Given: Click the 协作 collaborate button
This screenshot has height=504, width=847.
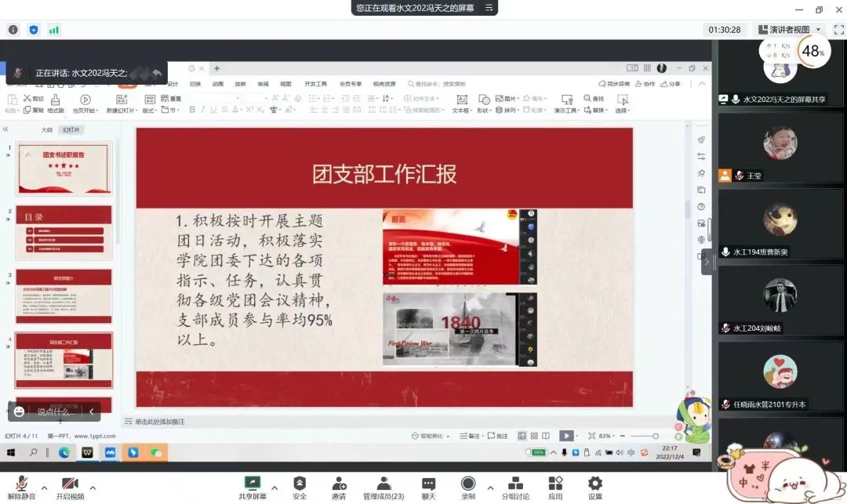Looking at the screenshot, I should 645,84.
